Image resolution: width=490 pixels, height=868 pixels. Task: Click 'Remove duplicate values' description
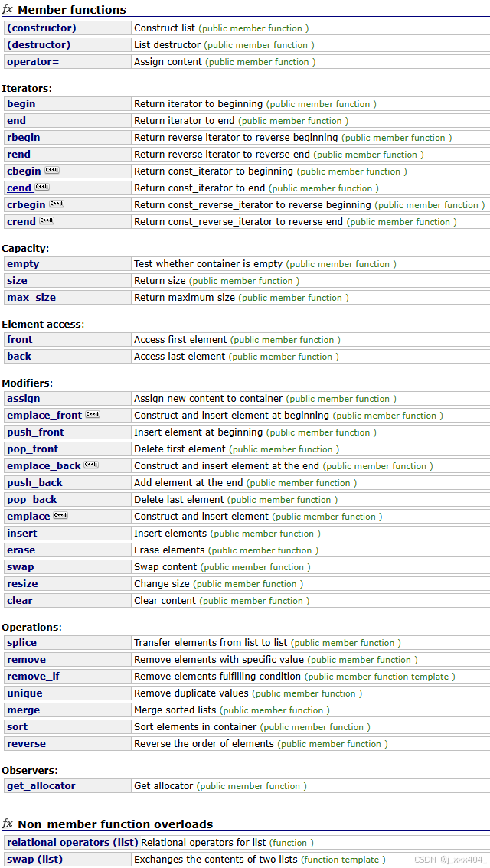tap(191, 693)
